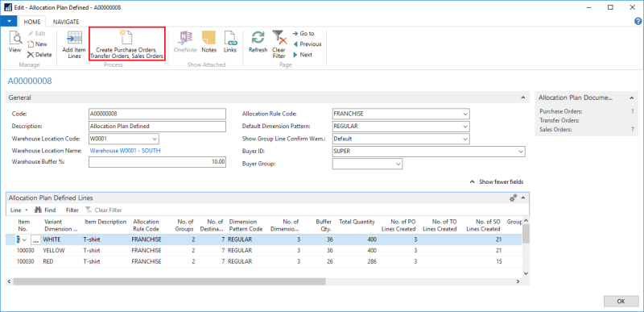Click Go to in Page group
Screen dimensions: 644x312
coord(303,34)
